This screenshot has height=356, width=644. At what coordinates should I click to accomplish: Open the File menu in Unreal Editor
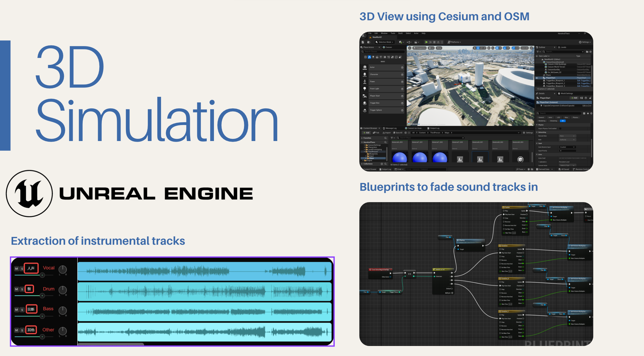click(x=370, y=33)
